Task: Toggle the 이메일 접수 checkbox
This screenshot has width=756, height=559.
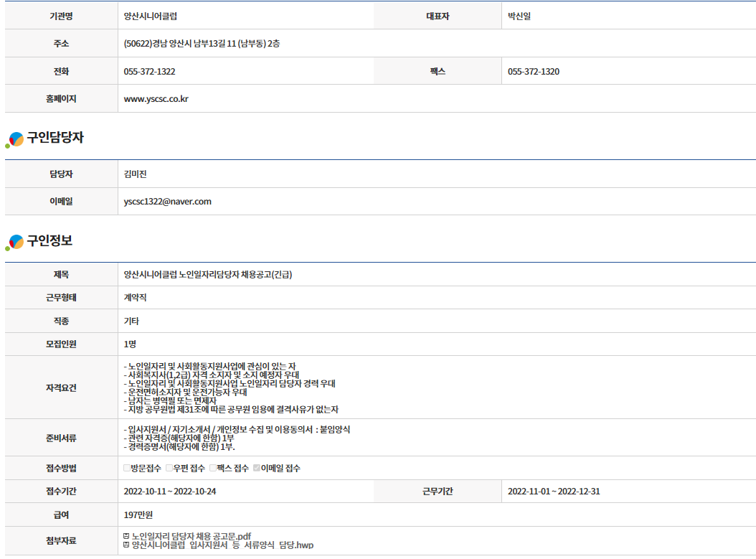Action: tap(257, 467)
